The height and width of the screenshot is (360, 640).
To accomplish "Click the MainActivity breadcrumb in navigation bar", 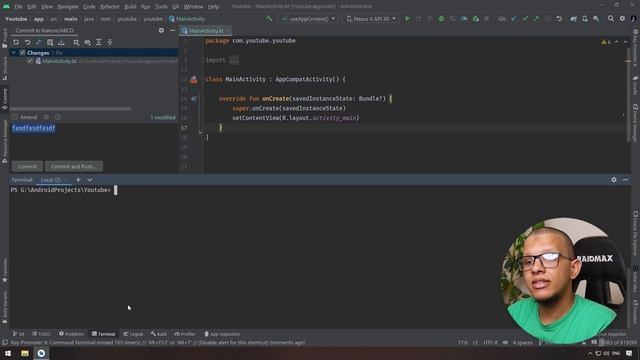I will pos(187,19).
